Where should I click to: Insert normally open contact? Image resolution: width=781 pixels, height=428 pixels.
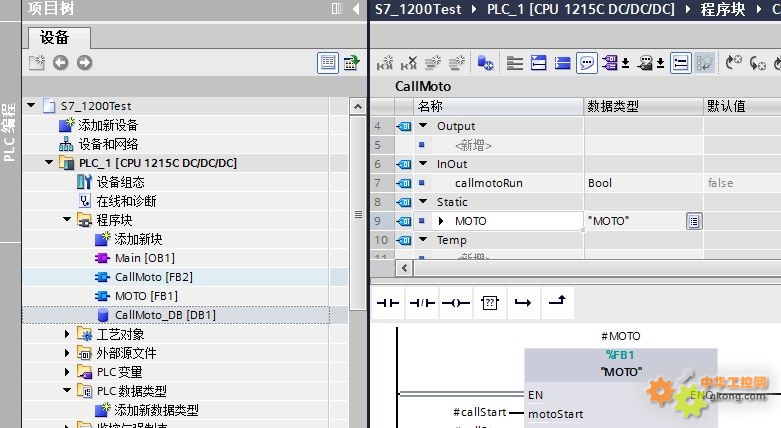(x=388, y=302)
